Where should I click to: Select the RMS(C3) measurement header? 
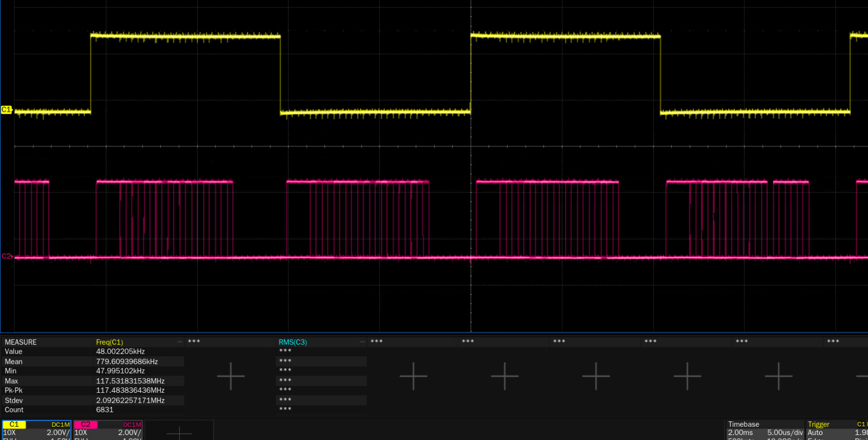[x=293, y=342]
